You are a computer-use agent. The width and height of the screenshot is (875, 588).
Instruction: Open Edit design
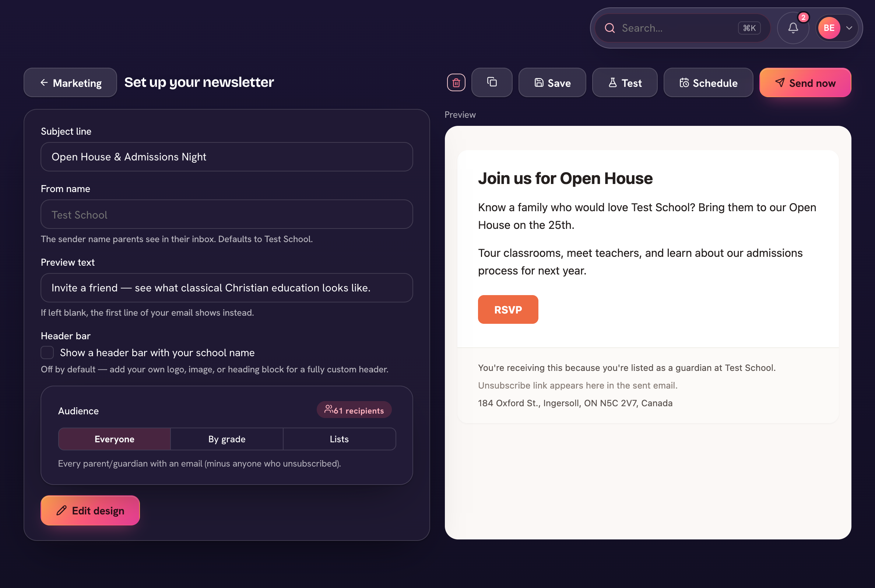90,510
